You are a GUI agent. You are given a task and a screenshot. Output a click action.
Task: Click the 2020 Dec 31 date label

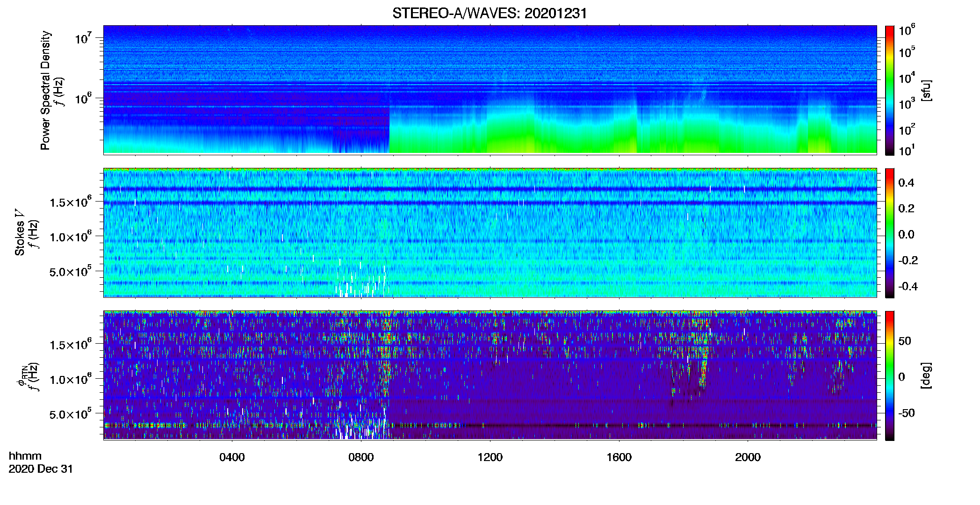click(x=41, y=469)
